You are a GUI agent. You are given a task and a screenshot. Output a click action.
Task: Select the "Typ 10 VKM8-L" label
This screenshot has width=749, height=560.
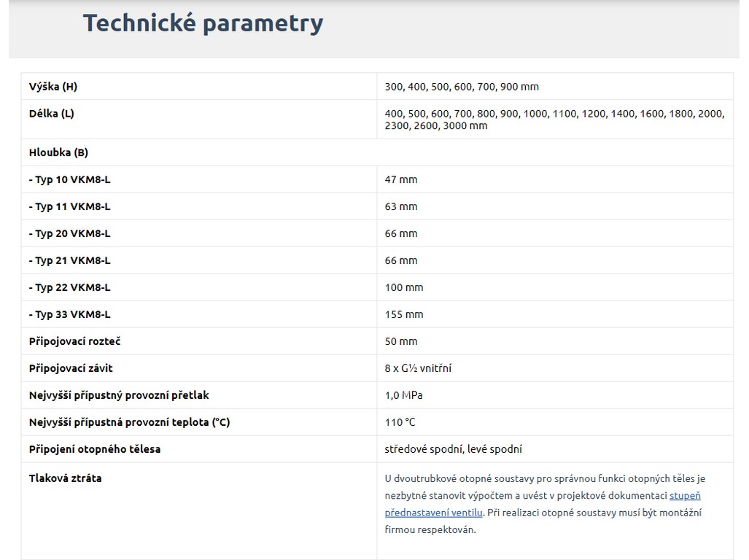(70, 179)
